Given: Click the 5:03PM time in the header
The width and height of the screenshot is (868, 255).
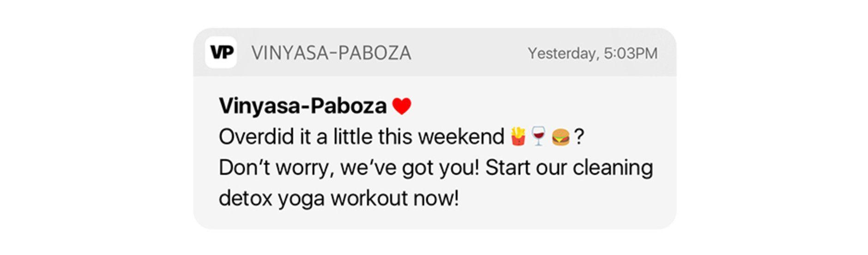Looking at the screenshot, I should 631,54.
